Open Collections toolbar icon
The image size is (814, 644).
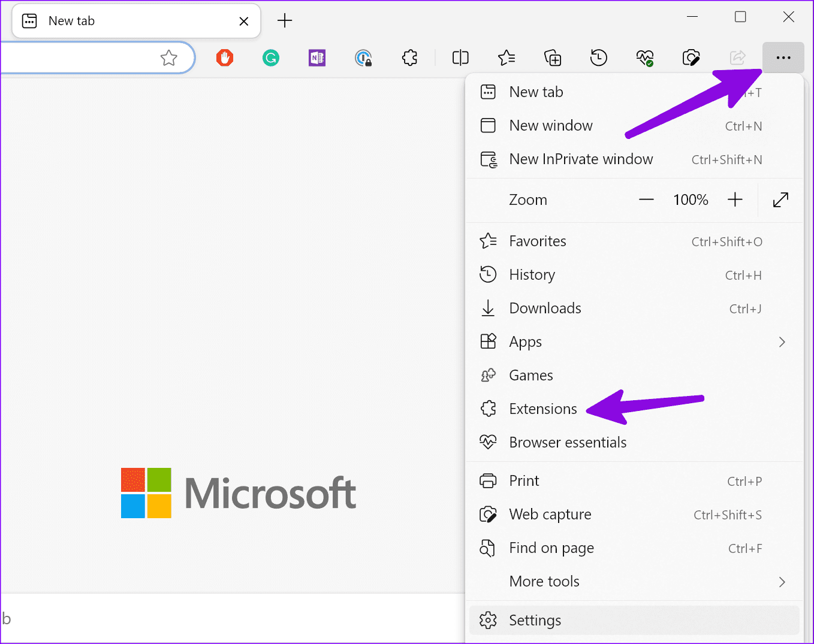tap(553, 58)
